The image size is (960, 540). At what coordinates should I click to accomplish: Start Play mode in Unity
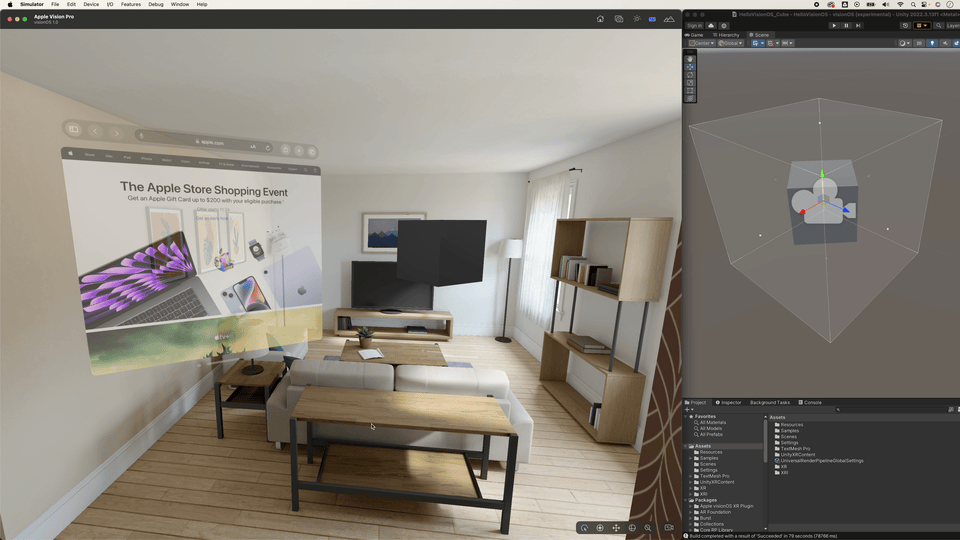834,26
